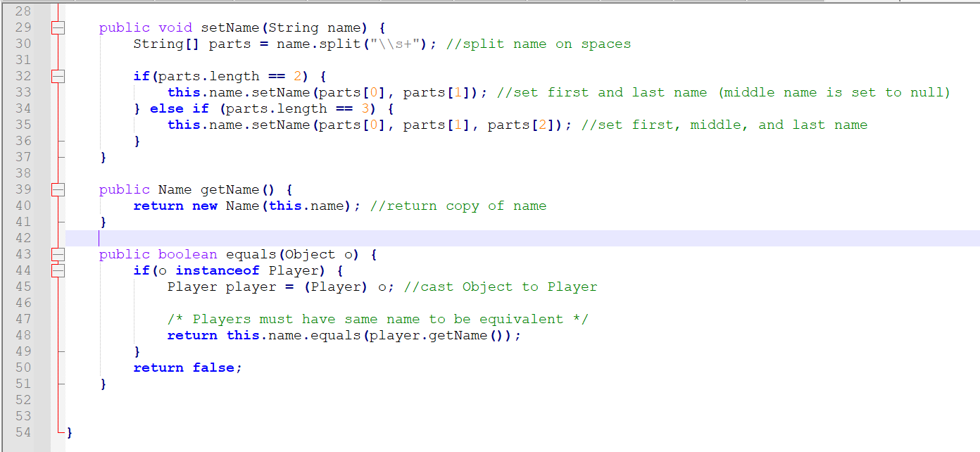Collapse the getName method fold box
The image size is (980, 452).
(x=58, y=189)
